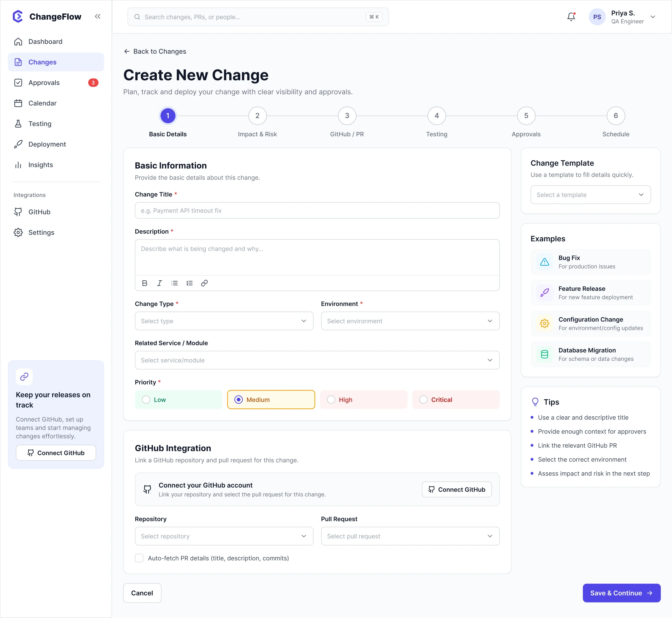This screenshot has height=618, width=672.
Task: Select Medium priority radio option
Action: click(271, 400)
